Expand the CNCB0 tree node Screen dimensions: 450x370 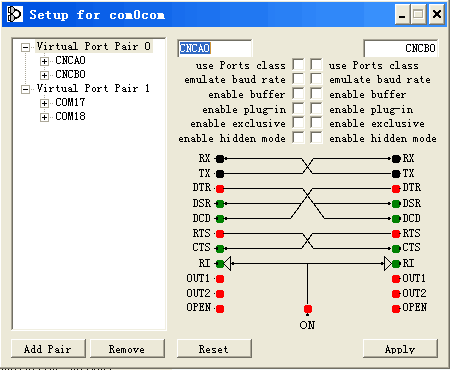click(x=44, y=75)
